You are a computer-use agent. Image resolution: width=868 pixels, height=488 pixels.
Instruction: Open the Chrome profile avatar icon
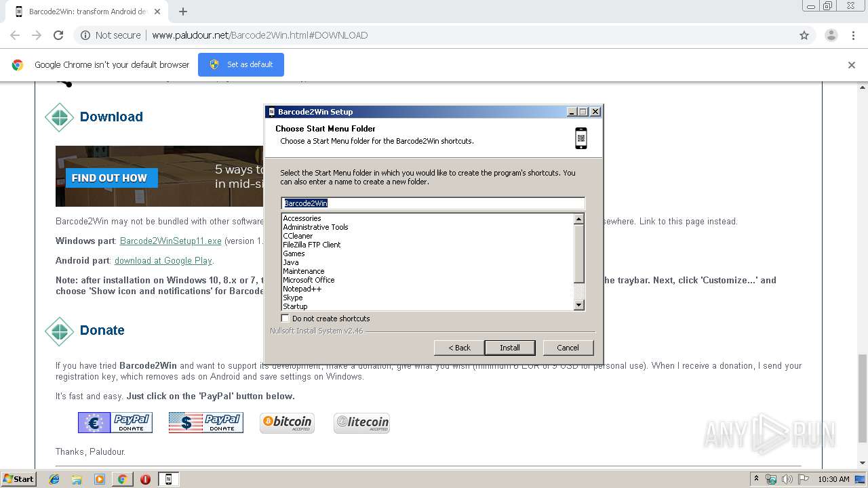[x=831, y=35]
